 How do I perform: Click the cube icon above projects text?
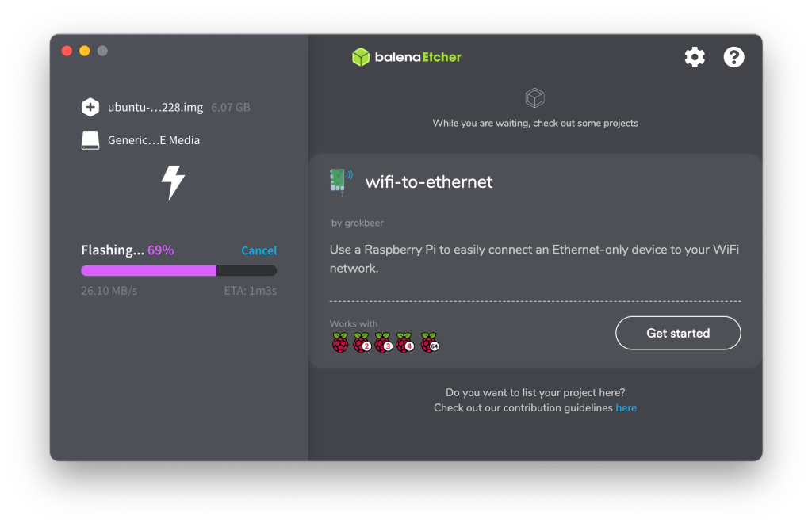(535, 98)
